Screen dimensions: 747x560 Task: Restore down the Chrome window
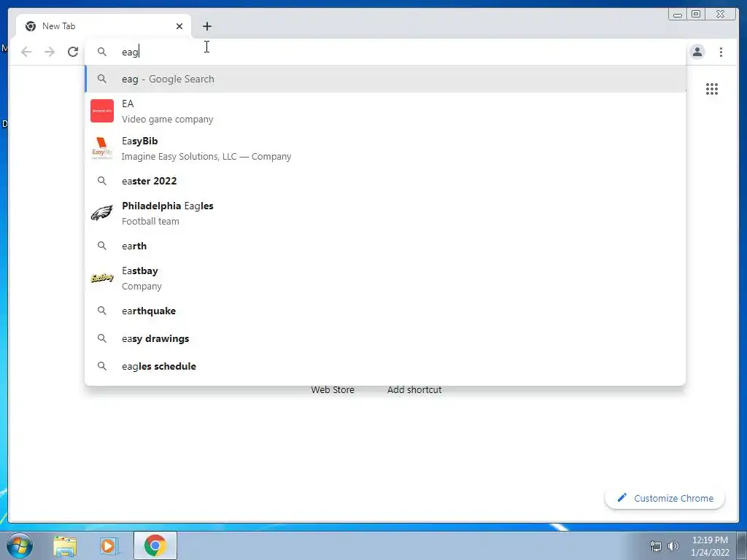coord(695,15)
